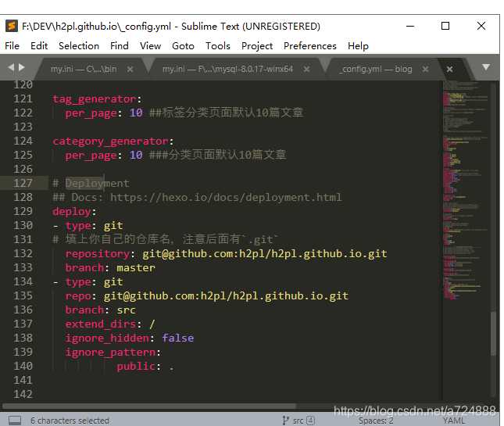Close the _config.yml blog tab

point(449,70)
